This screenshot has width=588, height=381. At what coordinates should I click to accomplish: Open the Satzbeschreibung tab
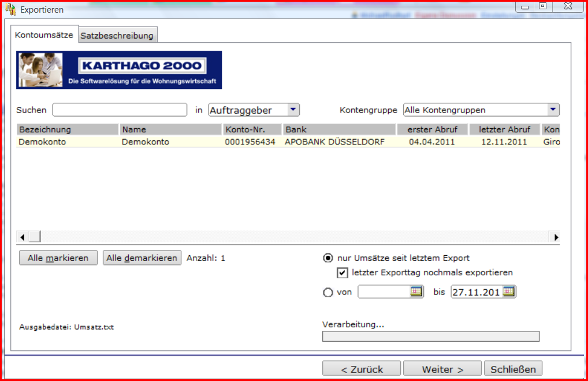(117, 36)
